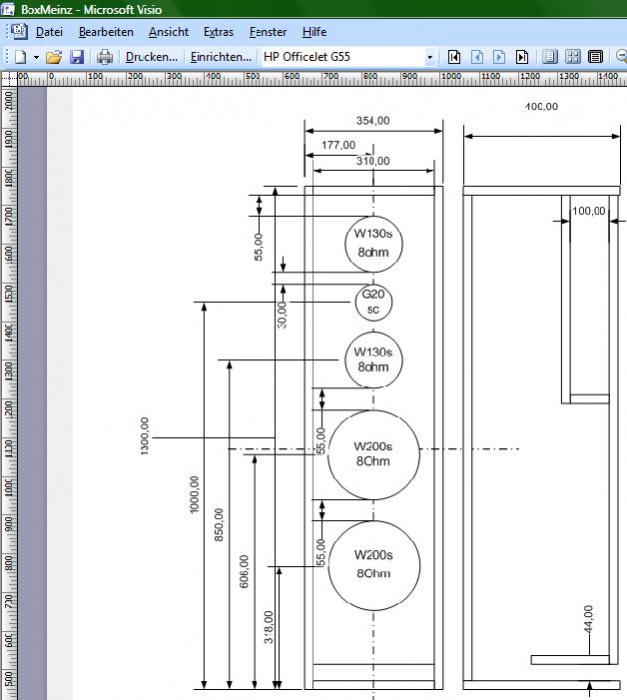Open a file with the folder icon
The height and width of the screenshot is (700, 627).
pyautogui.click(x=55, y=57)
